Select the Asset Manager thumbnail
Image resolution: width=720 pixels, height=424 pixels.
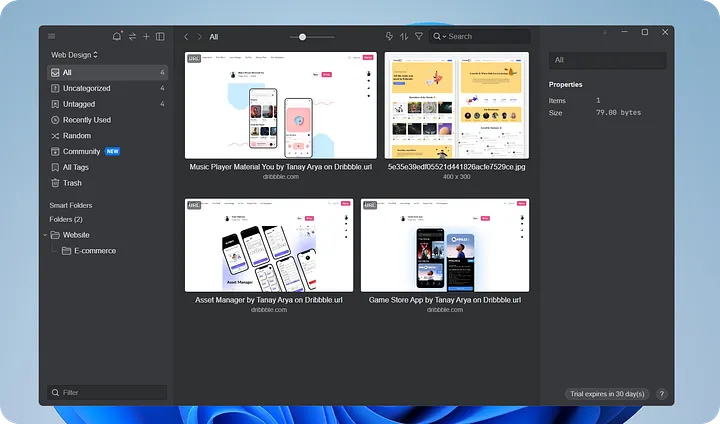[269, 245]
